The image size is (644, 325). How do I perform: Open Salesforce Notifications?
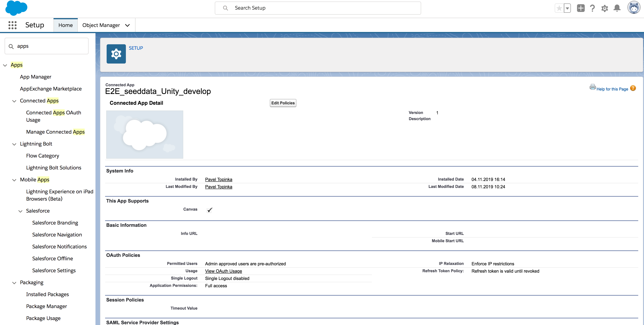[x=59, y=247]
